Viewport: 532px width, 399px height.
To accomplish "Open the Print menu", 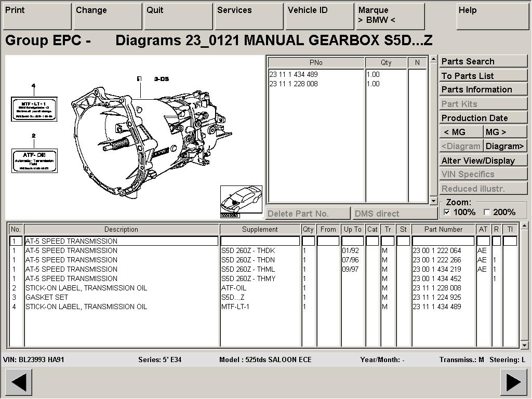I will click(37, 16).
